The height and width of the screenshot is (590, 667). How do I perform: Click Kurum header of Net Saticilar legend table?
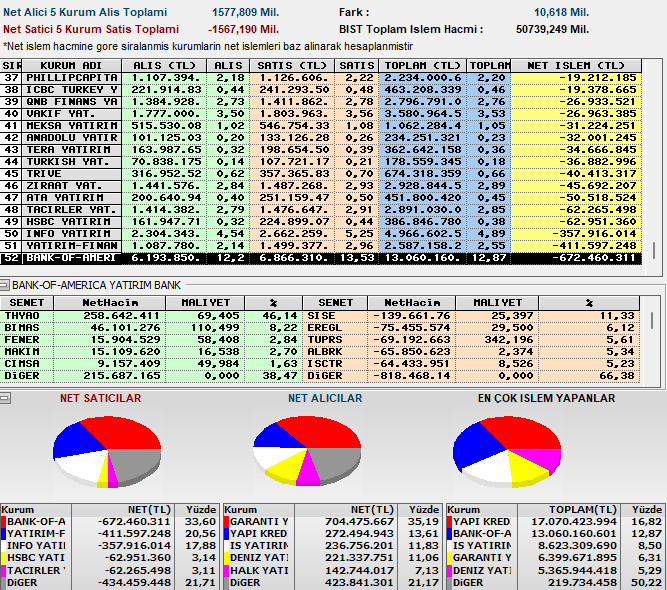point(36,510)
